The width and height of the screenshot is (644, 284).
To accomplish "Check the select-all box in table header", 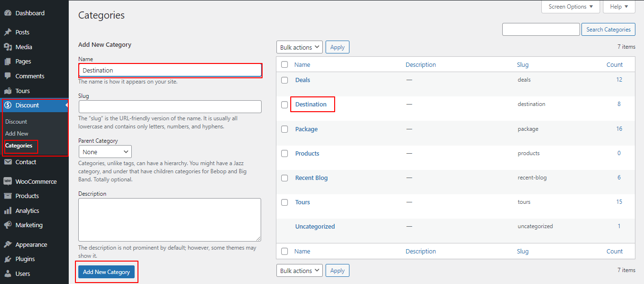I will 285,64.
